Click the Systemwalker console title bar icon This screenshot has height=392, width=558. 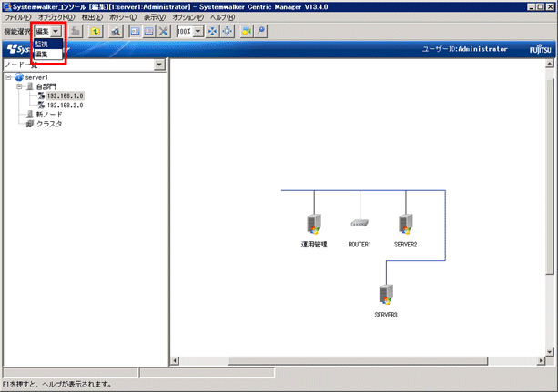[x=7, y=6]
